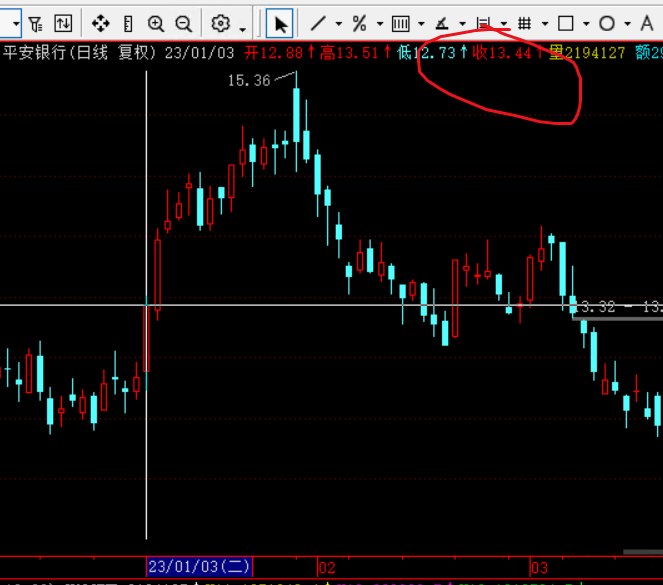The height and width of the screenshot is (585, 663).
Task: Select the arrow pointer cursor tool
Action: point(279,23)
